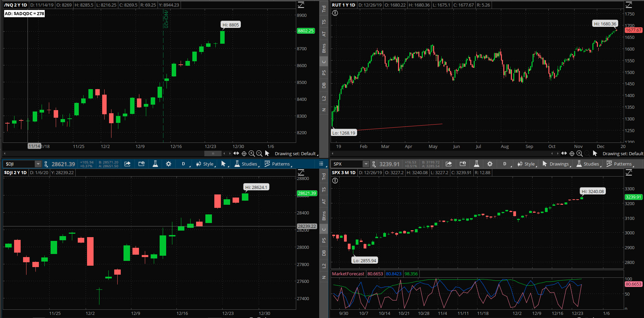Open drawing cursor dropdown in $DJI toolbar

pos(224,164)
